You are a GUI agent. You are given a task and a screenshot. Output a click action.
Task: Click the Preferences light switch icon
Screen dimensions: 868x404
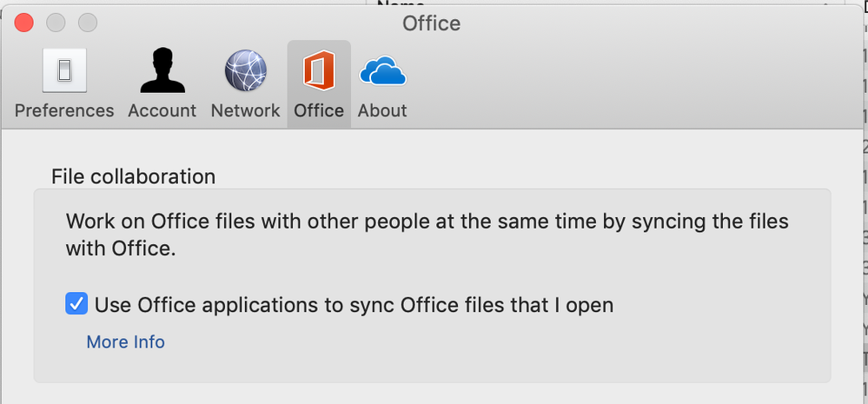[64, 72]
